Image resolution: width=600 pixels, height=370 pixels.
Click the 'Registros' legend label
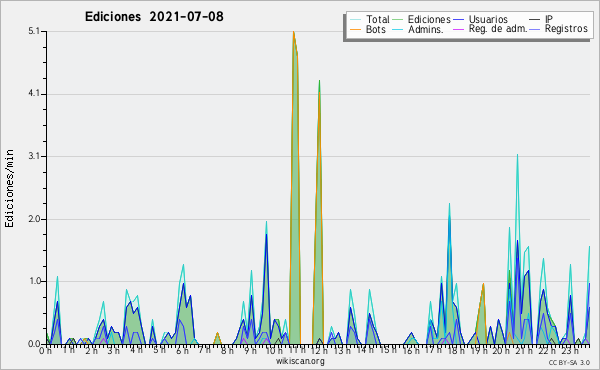point(566,29)
